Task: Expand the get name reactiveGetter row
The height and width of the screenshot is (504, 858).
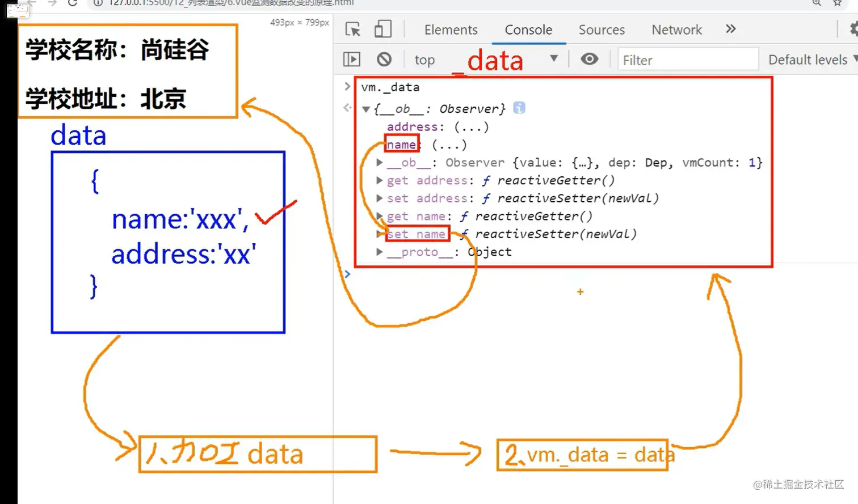Action: [x=380, y=216]
